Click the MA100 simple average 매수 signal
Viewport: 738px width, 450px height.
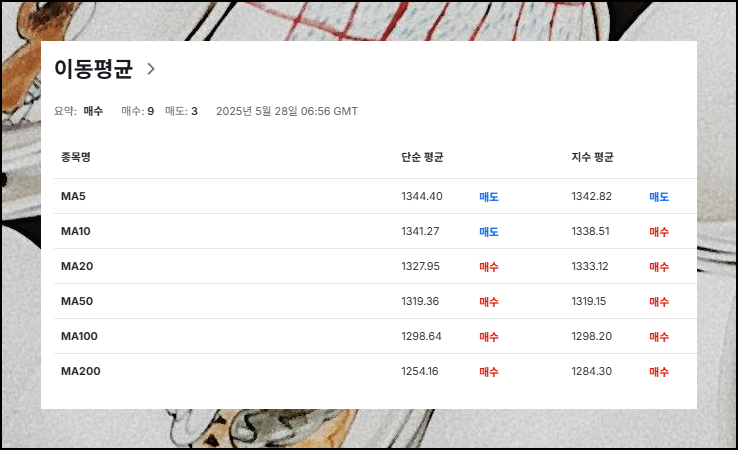[489, 337]
